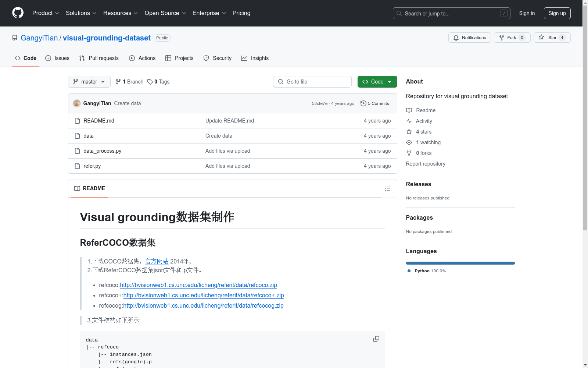The image size is (588, 368).
Task: View the 1 watching link
Action: point(423,142)
